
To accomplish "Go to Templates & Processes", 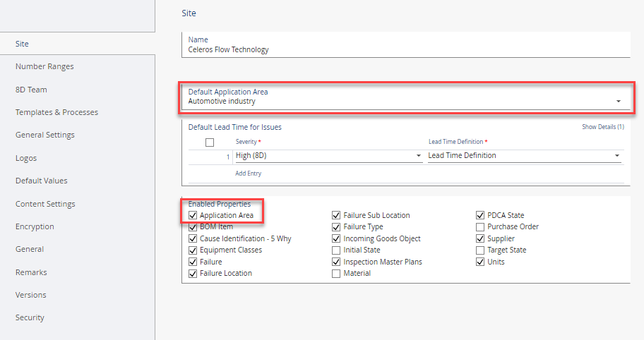I will [x=56, y=112].
